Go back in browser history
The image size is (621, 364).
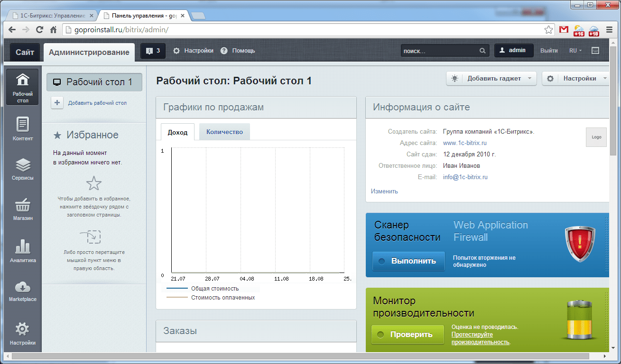[11, 29]
